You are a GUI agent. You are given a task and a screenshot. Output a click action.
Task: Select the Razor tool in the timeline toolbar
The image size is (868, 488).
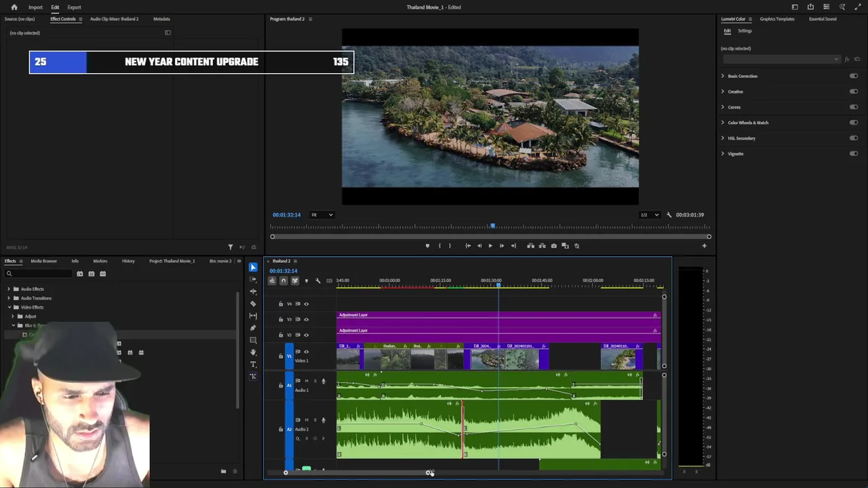[253, 304]
